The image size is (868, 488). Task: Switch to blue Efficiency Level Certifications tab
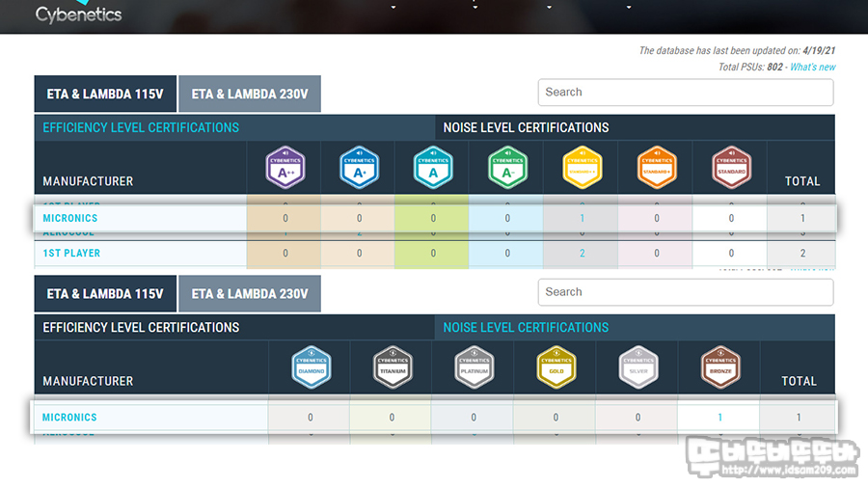tap(141, 128)
